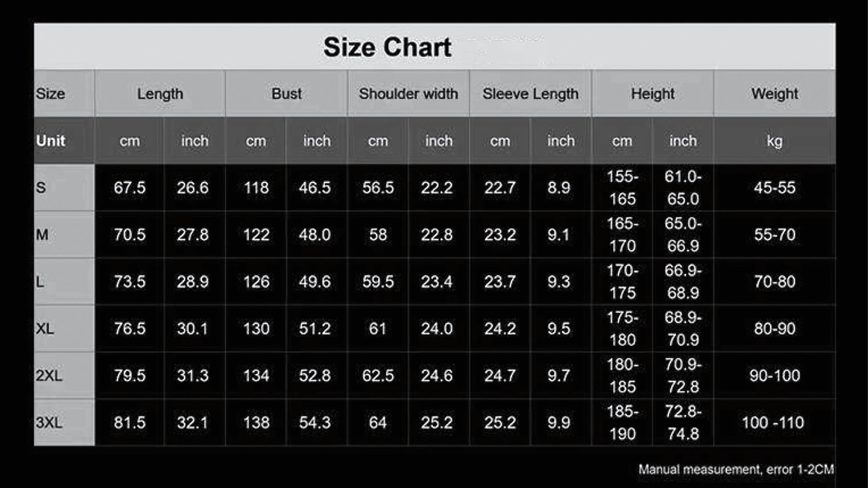Click the 67.5 length cell
Viewport: 868px width, 488px height.
(130, 188)
